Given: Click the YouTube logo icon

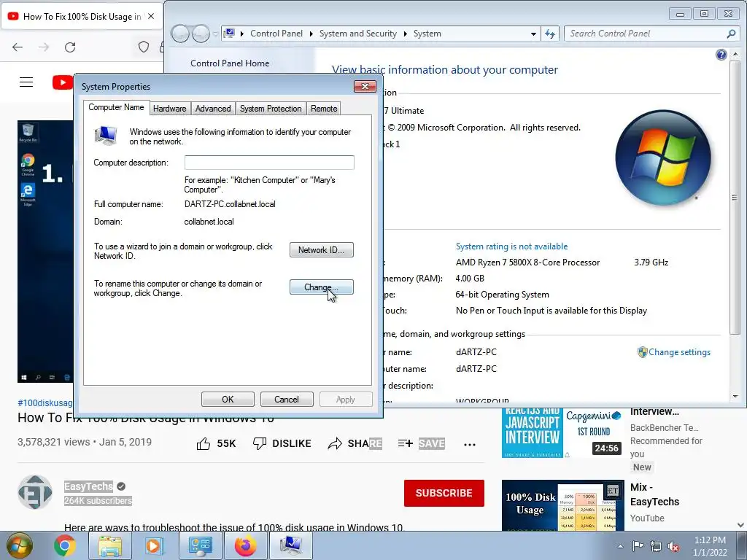Looking at the screenshot, I should 63,82.
